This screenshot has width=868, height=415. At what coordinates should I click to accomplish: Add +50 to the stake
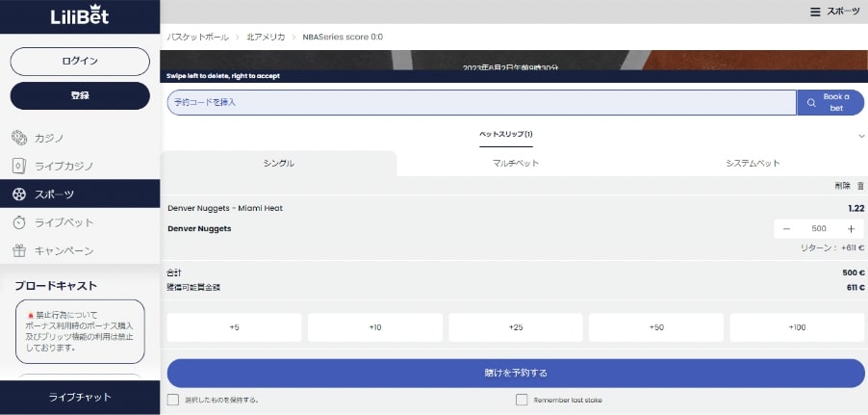click(x=656, y=327)
